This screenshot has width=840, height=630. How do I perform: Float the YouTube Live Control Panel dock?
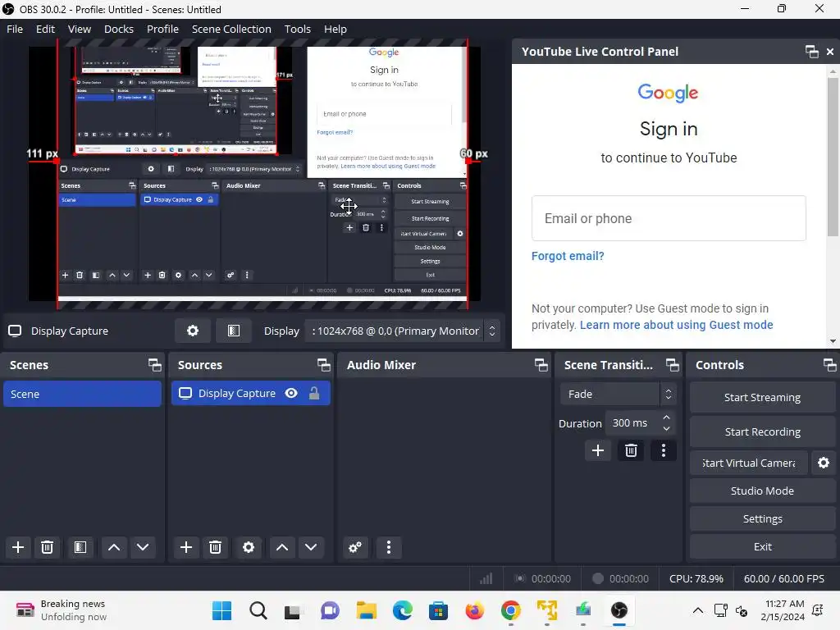pyautogui.click(x=811, y=52)
